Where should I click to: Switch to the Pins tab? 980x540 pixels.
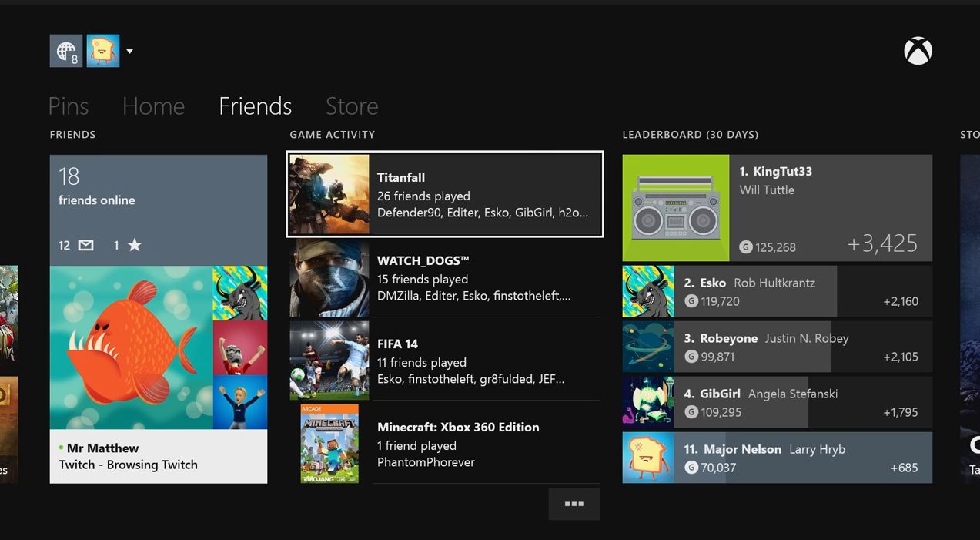coord(69,106)
